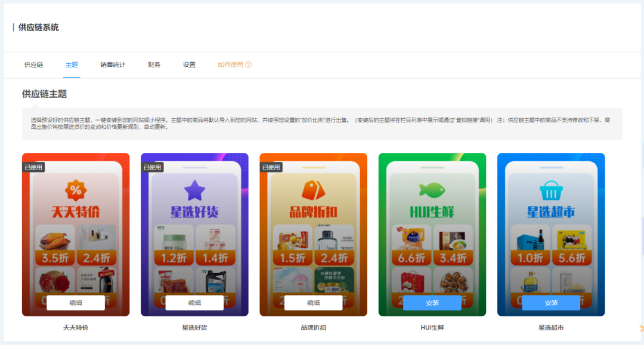
Task: Open the 设置 tab
Action: 190,64
